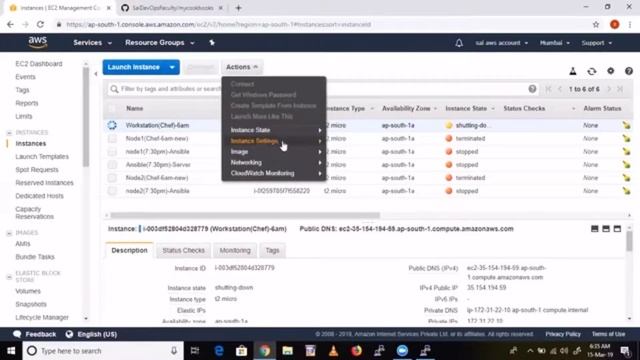The width and height of the screenshot is (640, 360).
Task: Select the node1(7.30pm)-Ansible instance checkbox
Action: [x=112, y=151]
